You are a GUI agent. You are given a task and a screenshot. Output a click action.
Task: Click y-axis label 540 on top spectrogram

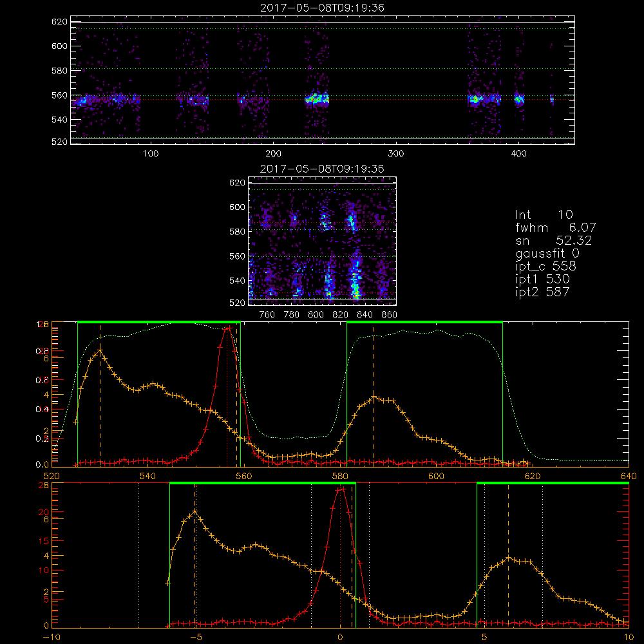(59, 120)
